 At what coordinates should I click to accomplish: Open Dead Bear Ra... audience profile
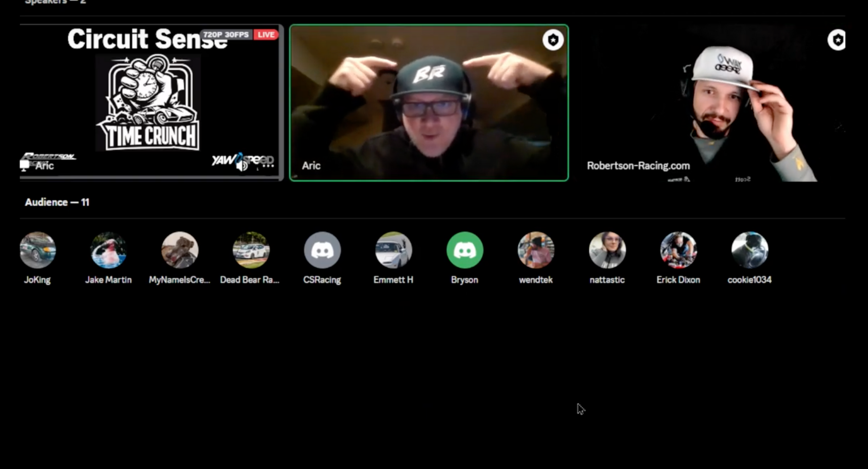tap(251, 250)
